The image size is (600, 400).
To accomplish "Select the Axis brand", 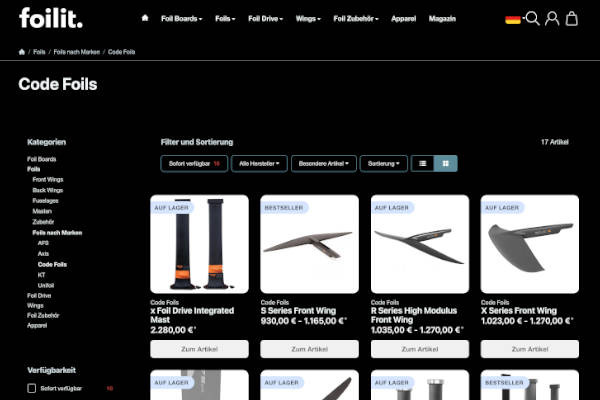I will [43, 254].
